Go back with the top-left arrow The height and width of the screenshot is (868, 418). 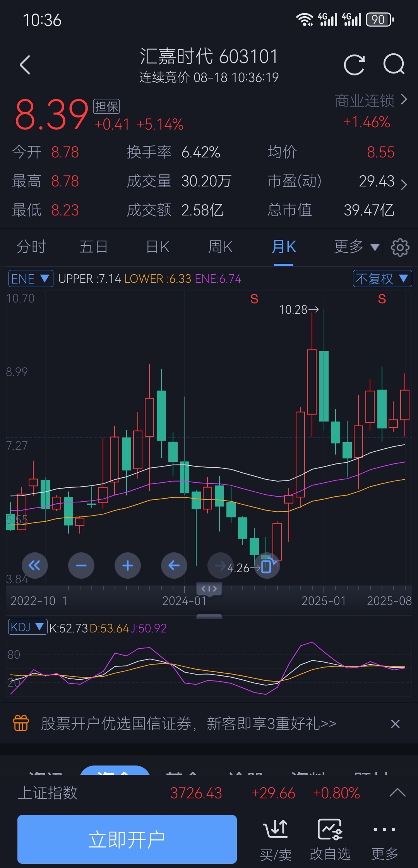(25, 65)
